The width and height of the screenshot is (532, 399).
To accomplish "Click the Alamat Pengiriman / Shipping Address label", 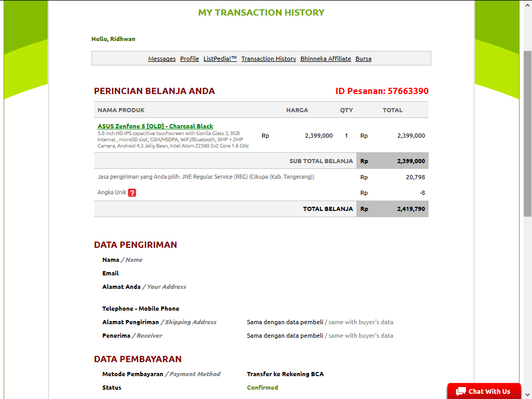I will tap(159, 322).
